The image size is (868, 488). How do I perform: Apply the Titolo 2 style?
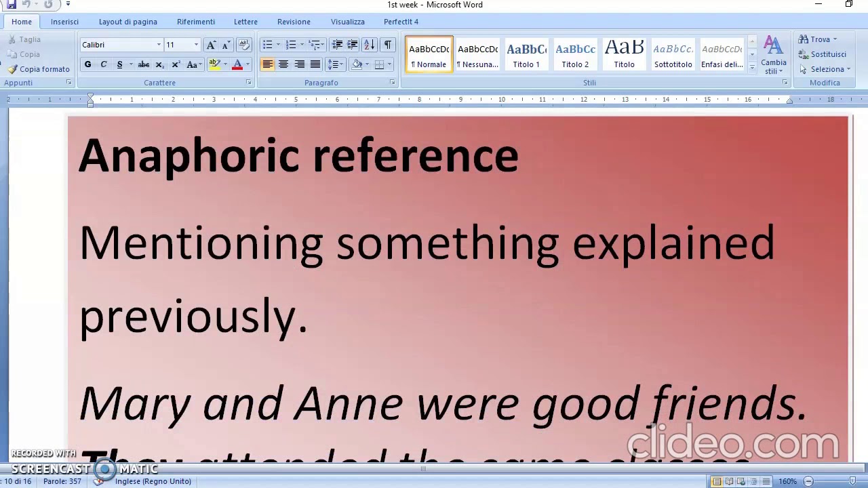(x=575, y=55)
